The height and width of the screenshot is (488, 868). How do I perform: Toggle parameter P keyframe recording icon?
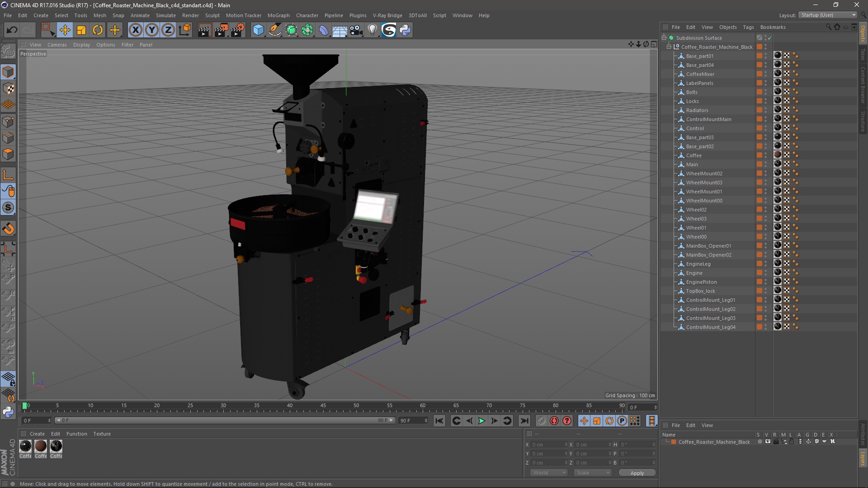click(x=622, y=421)
